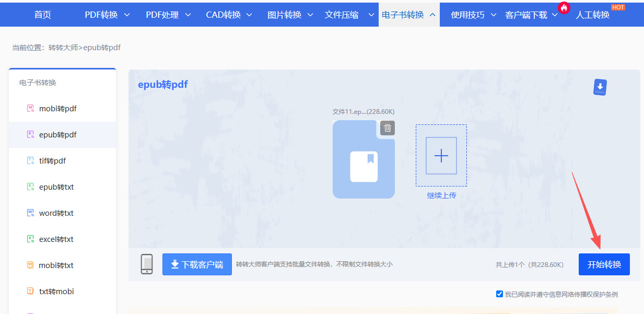Select excel转txt in the sidebar
Screen dimensions: 644x314
(62, 239)
